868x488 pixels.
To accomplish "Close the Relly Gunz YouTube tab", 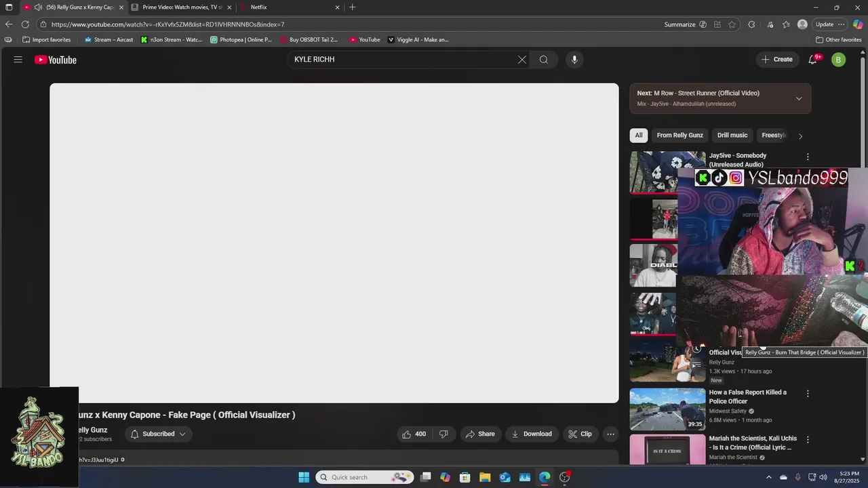I will click(121, 7).
